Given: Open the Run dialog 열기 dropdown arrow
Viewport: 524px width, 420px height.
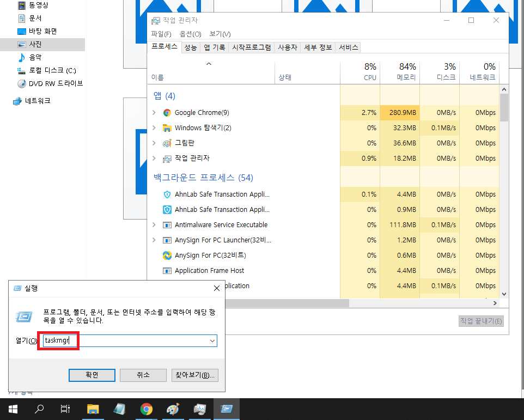Looking at the screenshot, I should pyautogui.click(x=212, y=341).
